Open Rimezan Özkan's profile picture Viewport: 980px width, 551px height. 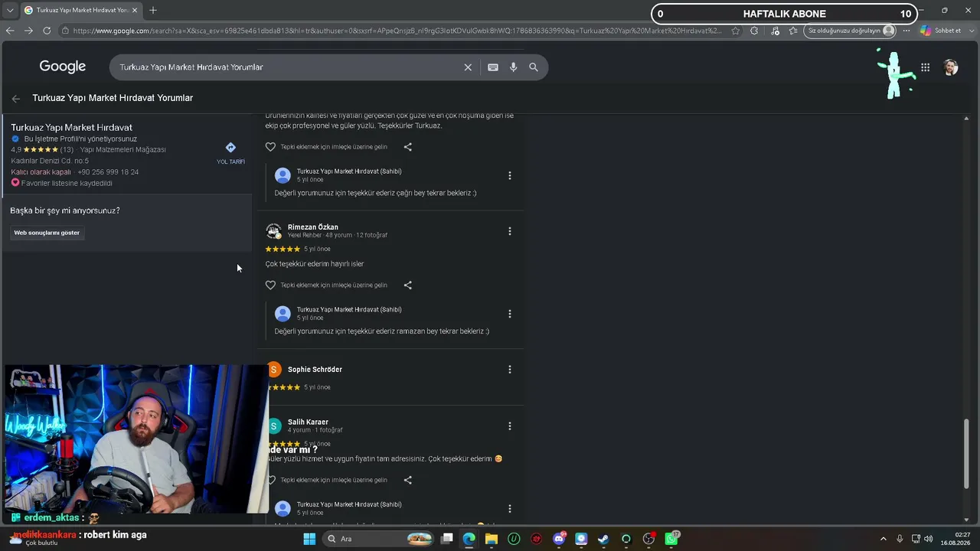(273, 230)
